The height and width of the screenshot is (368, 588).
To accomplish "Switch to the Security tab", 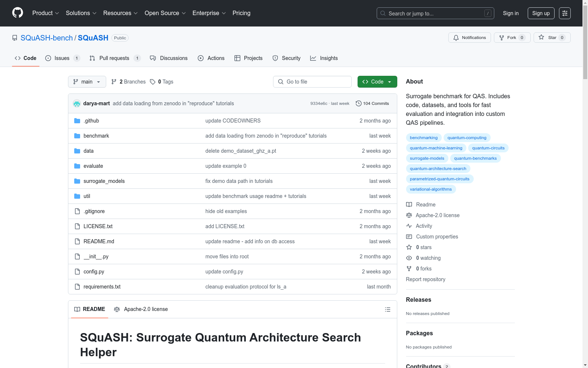I will [287, 58].
